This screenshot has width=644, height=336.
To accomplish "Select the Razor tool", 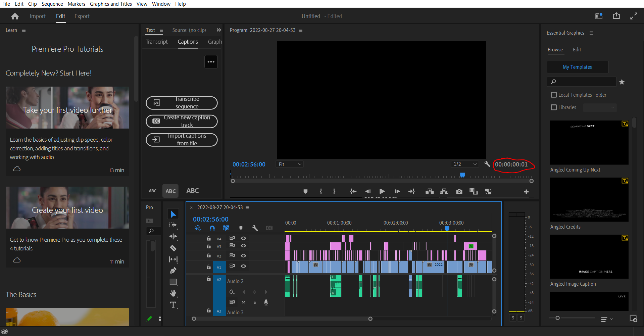I will pos(173,248).
